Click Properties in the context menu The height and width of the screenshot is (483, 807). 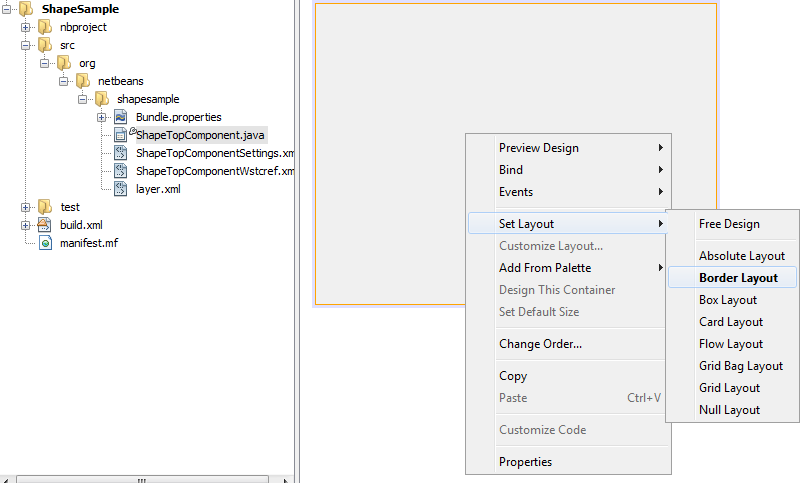(525, 462)
